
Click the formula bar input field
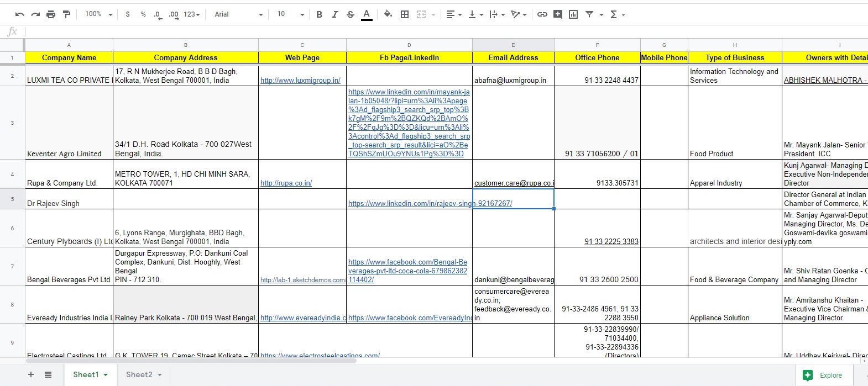[442, 31]
